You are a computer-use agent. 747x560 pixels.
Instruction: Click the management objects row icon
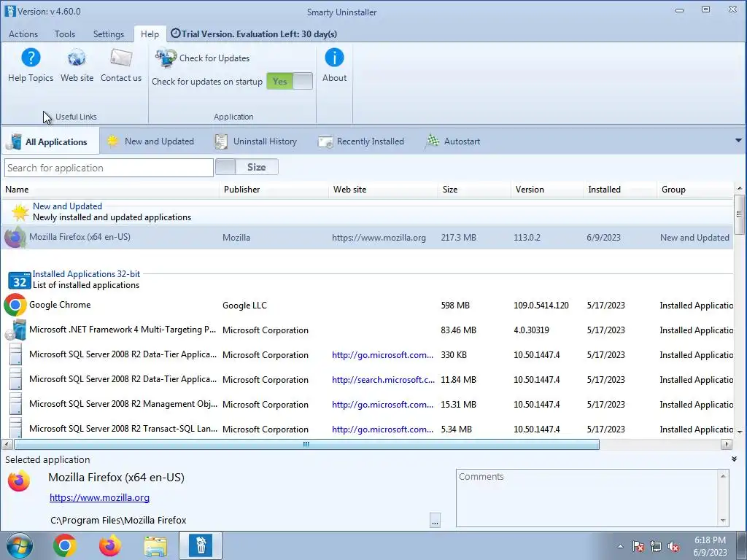click(15, 404)
